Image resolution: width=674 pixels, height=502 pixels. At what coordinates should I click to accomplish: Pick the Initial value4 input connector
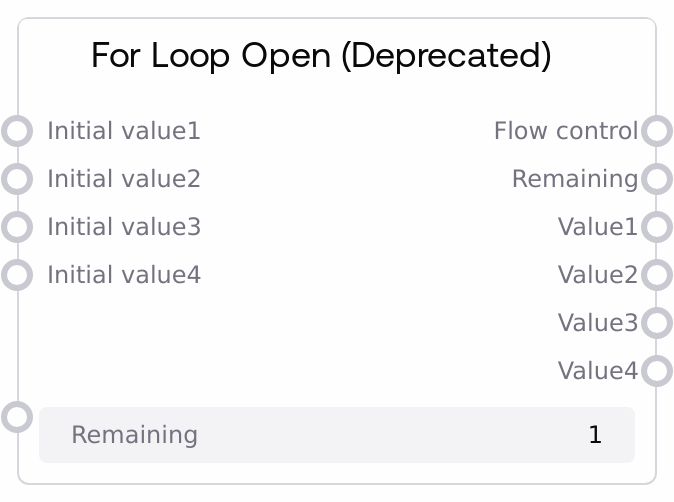point(17,275)
